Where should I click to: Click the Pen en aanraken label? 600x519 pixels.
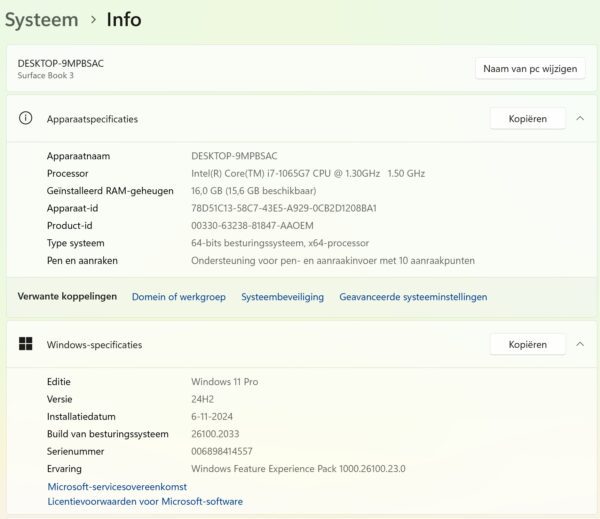[82, 261]
